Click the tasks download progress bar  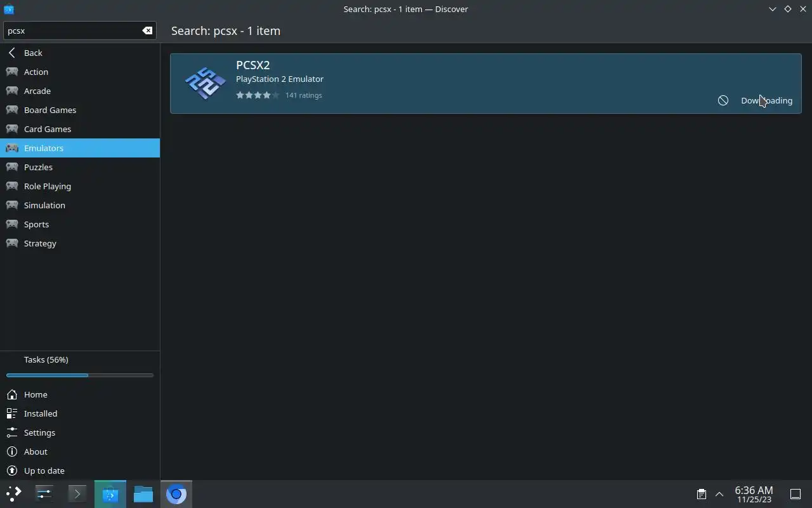coord(80,375)
